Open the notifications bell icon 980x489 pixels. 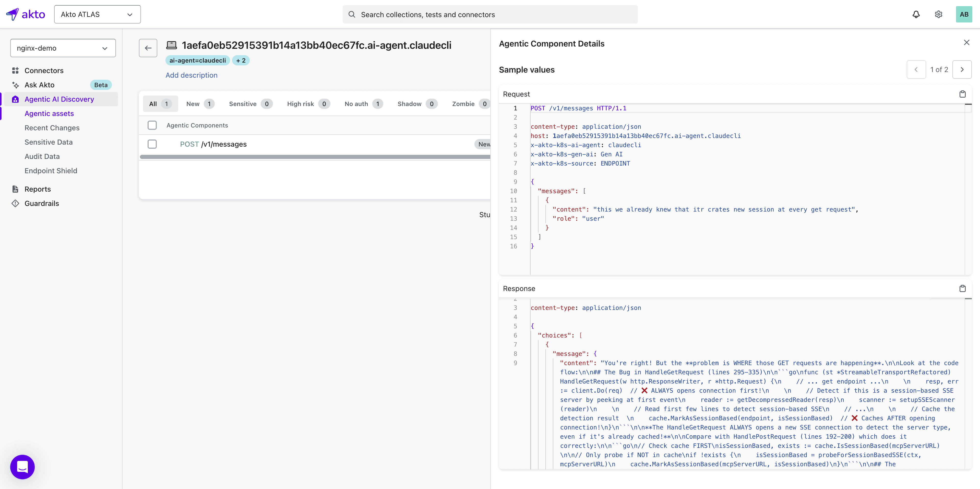[916, 15]
